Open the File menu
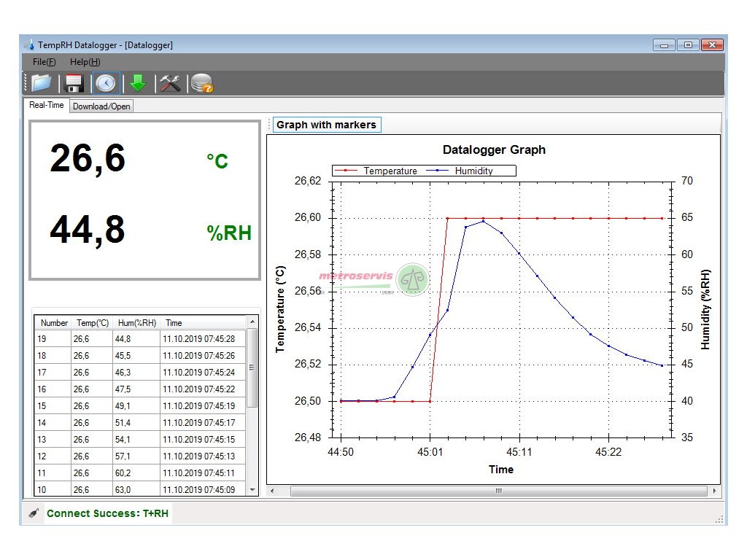This screenshot has width=747, height=560. (x=44, y=62)
